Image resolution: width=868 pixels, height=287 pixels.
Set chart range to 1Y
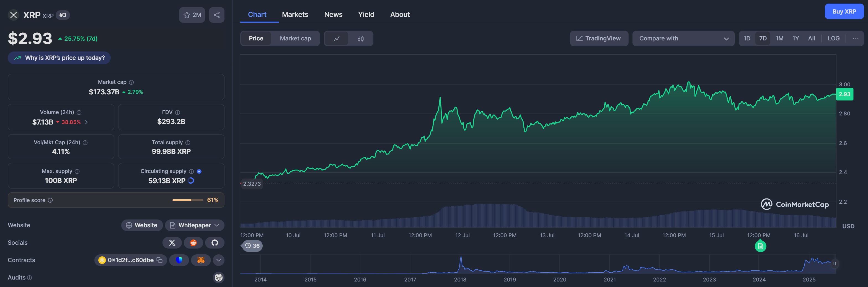point(795,38)
